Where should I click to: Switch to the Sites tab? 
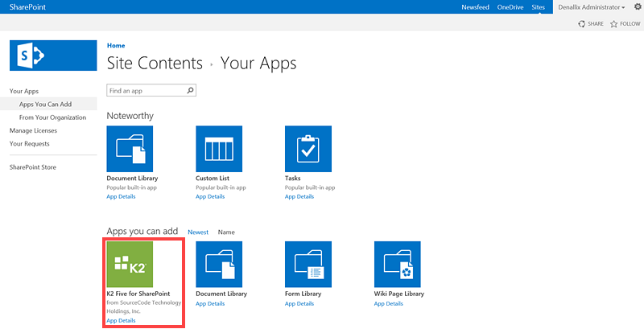[538, 7]
